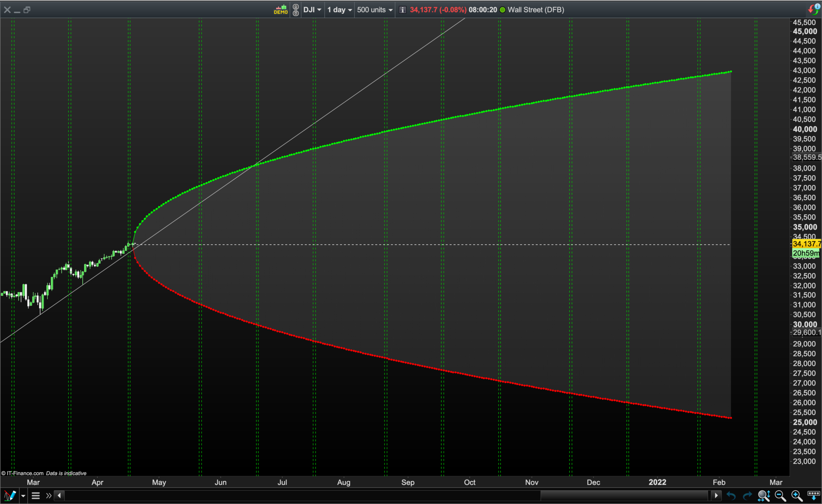Image resolution: width=822 pixels, height=504 pixels.
Task: Toggle the chart link chain icon
Action: point(296,10)
